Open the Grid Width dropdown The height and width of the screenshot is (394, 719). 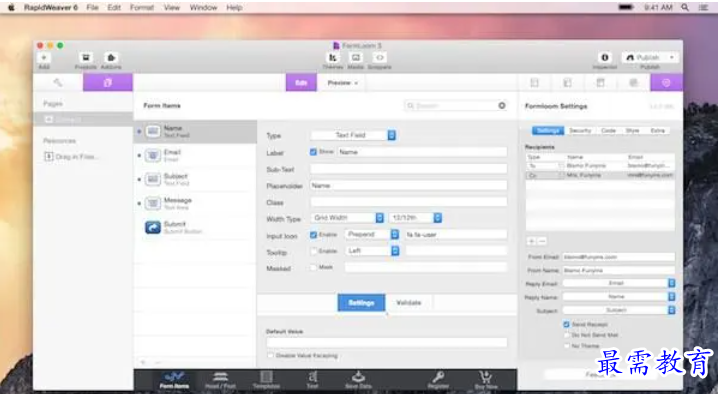(348, 217)
